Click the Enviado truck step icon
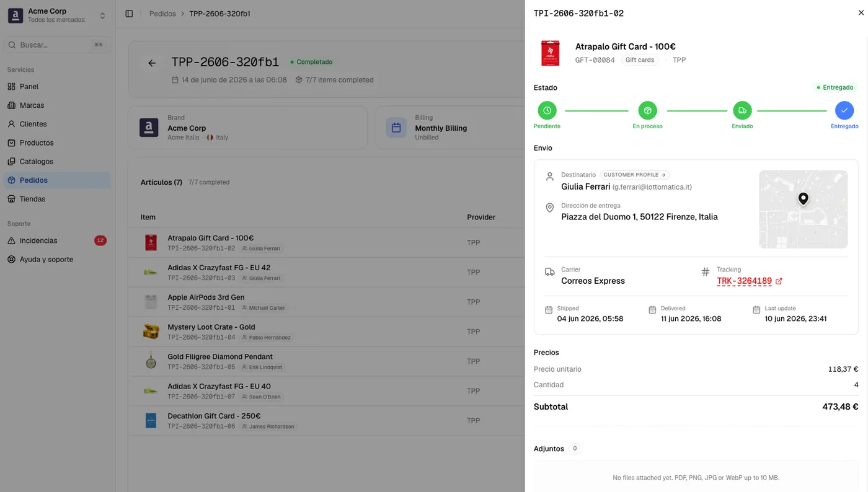This screenshot has height=492, width=868. [742, 110]
